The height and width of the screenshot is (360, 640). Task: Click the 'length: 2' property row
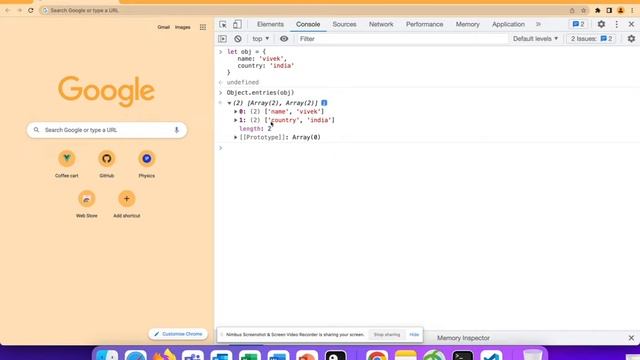[255, 129]
